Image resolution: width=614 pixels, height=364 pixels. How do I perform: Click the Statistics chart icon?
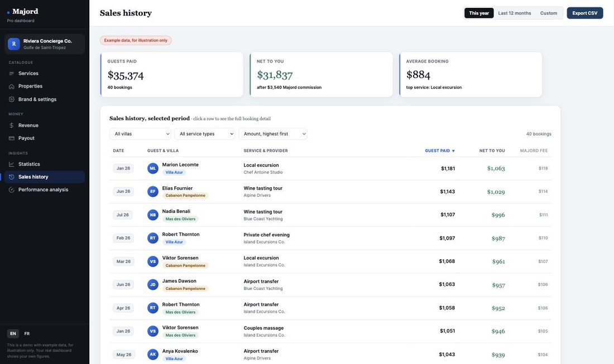[x=11, y=164]
